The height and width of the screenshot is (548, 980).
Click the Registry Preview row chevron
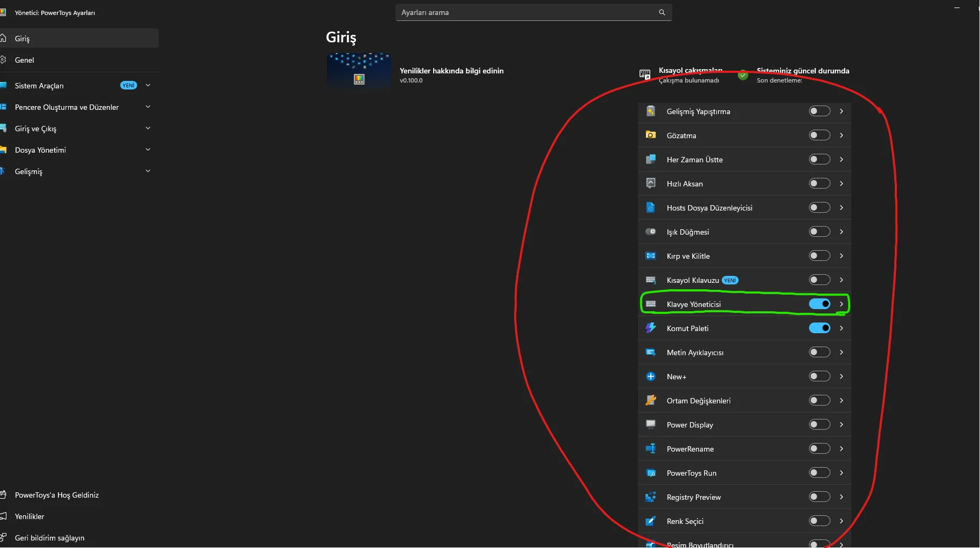(841, 497)
